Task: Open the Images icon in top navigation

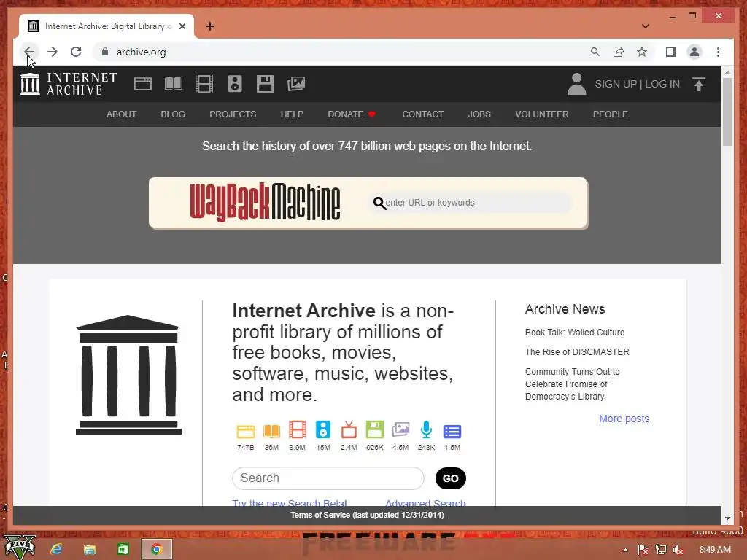Action: point(296,84)
